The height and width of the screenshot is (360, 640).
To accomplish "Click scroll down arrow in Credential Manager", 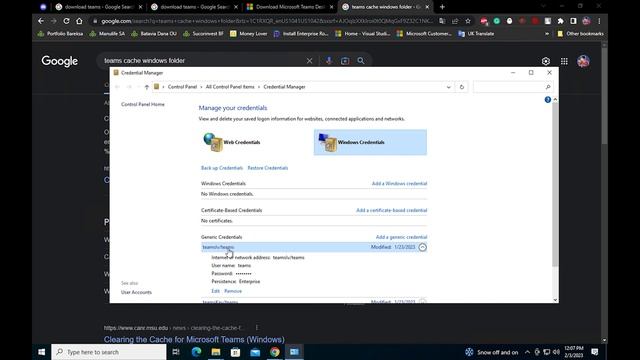I will 555,300.
